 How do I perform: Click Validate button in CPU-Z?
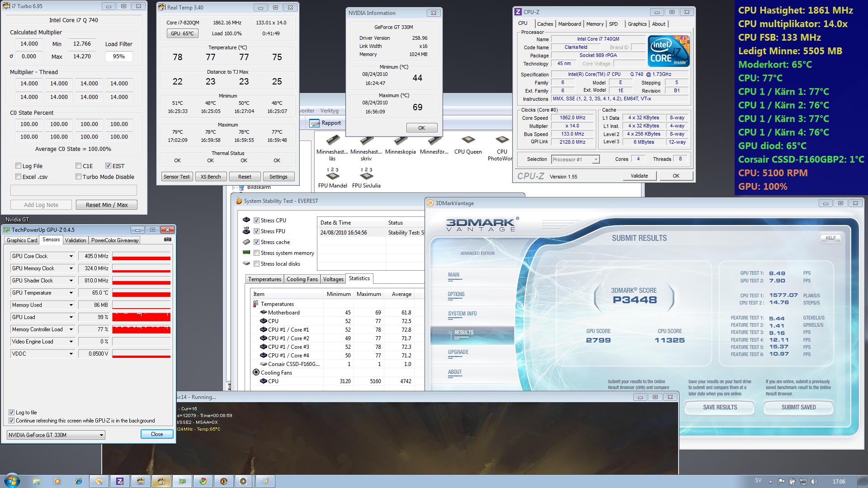tap(639, 176)
